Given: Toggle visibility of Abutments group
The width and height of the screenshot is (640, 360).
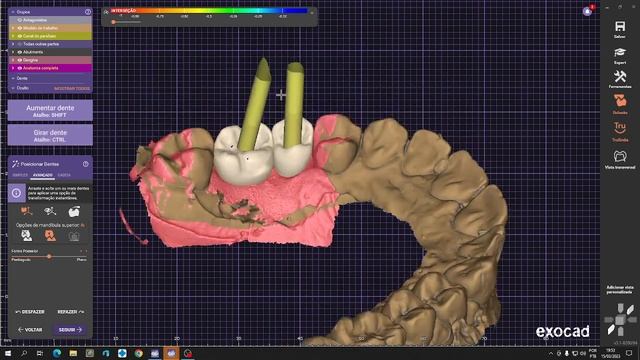Looking at the screenshot, I should [x=19, y=52].
